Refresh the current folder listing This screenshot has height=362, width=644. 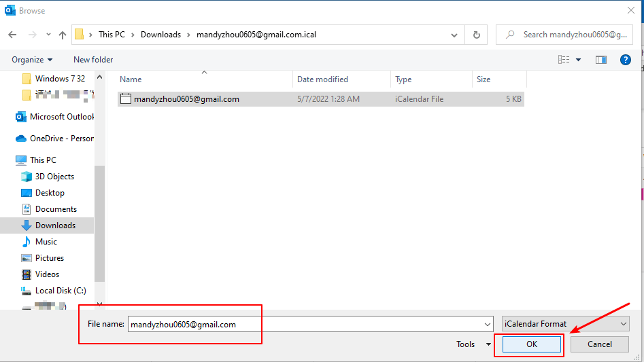476,35
